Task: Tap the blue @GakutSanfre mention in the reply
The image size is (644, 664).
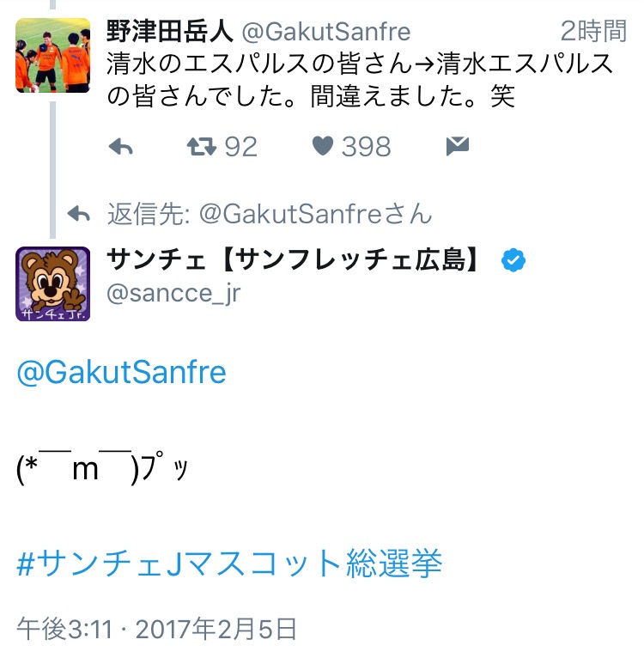Action: pos(121,372)
